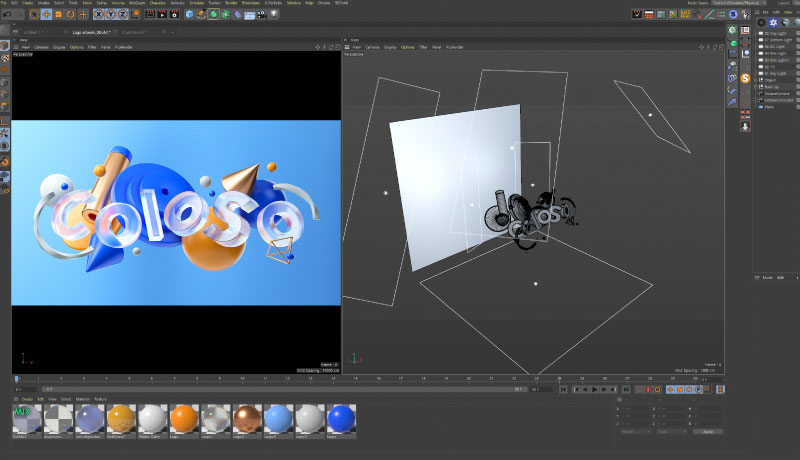Select the Spline Pen icon

[202, 14]
